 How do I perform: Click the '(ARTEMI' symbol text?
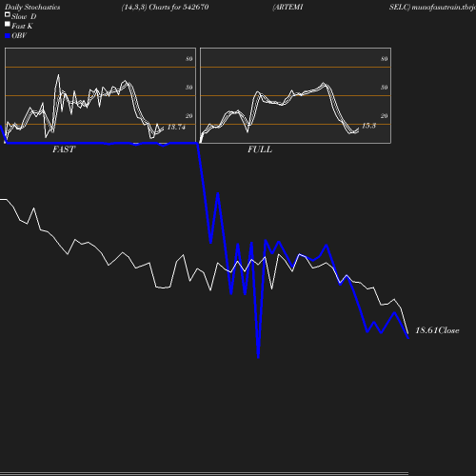coord(288,8)
